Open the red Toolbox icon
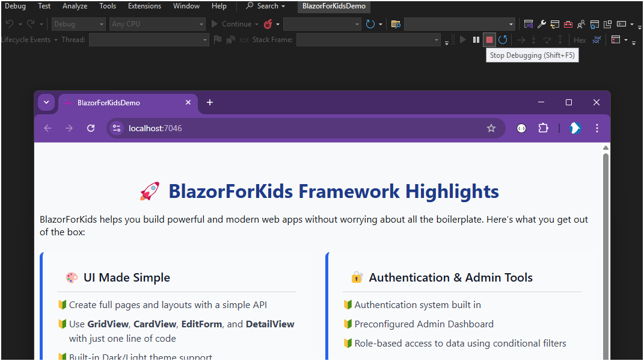This screenshot has width=644, height=361. [x=568, y=24]
